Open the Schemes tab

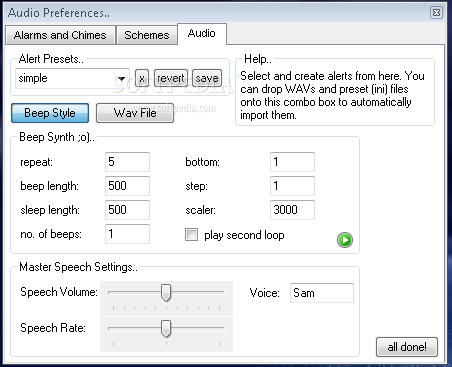(147, 35)
